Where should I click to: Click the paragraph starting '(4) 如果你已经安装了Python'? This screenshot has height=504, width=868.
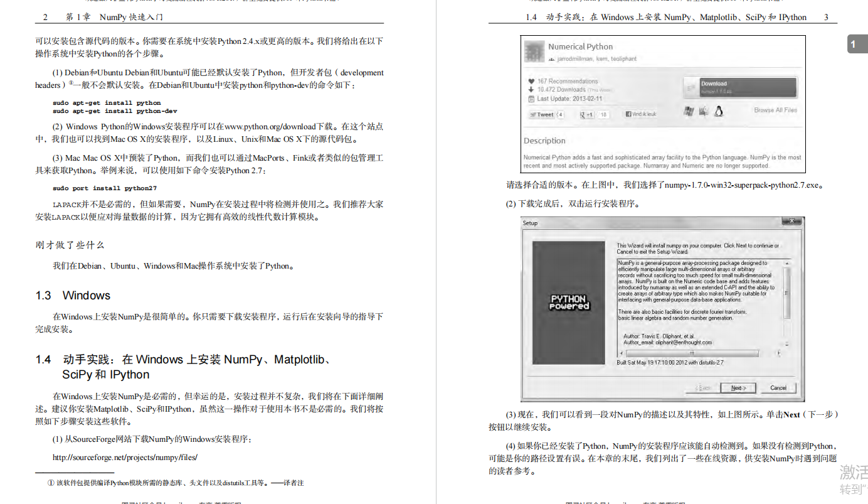(663, 458)
